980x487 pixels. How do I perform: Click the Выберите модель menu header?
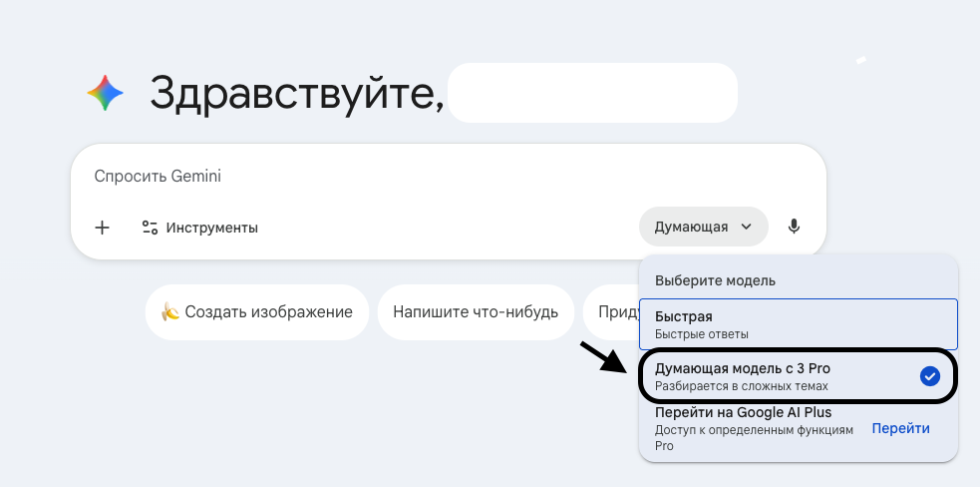(715, 280)
